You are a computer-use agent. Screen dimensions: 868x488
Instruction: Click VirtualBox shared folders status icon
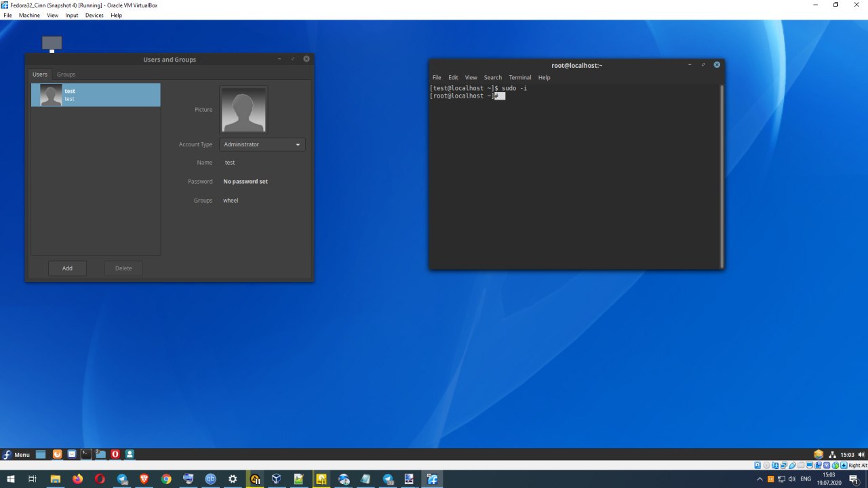[801, 465]
